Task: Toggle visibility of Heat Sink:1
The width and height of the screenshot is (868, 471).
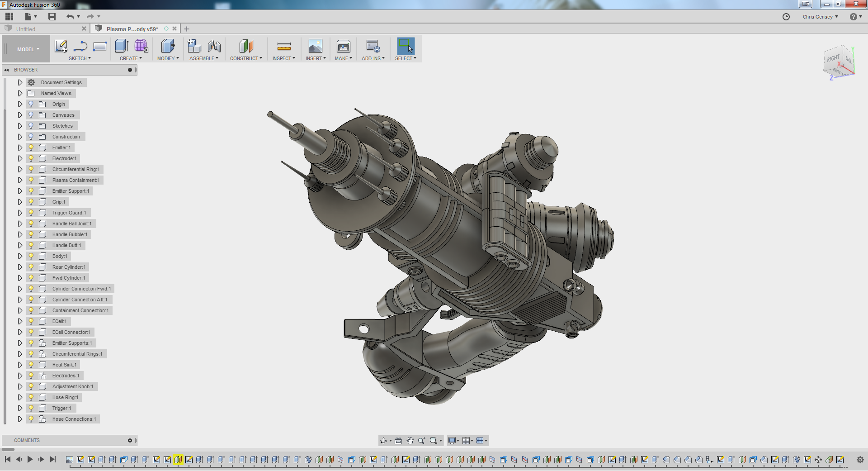Action: [31, 365]
